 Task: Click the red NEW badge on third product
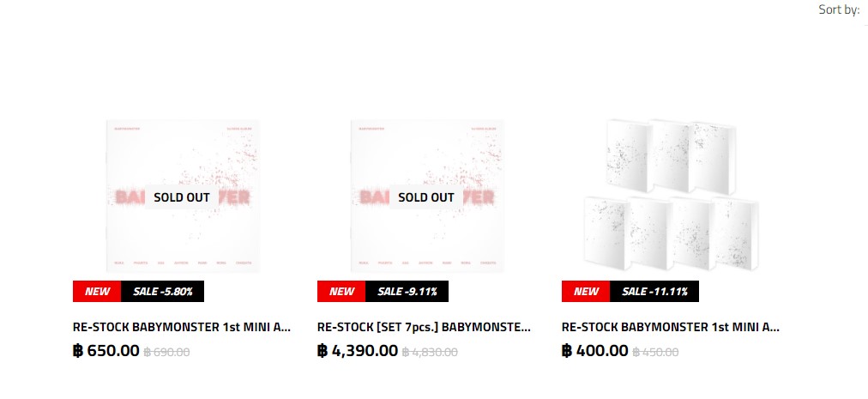(586, 292)
